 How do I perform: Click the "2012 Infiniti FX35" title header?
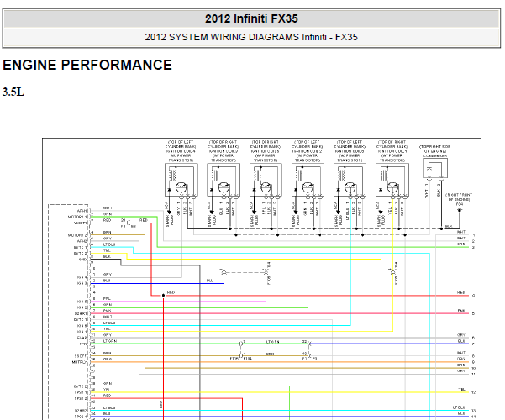[x=251, y=18]
